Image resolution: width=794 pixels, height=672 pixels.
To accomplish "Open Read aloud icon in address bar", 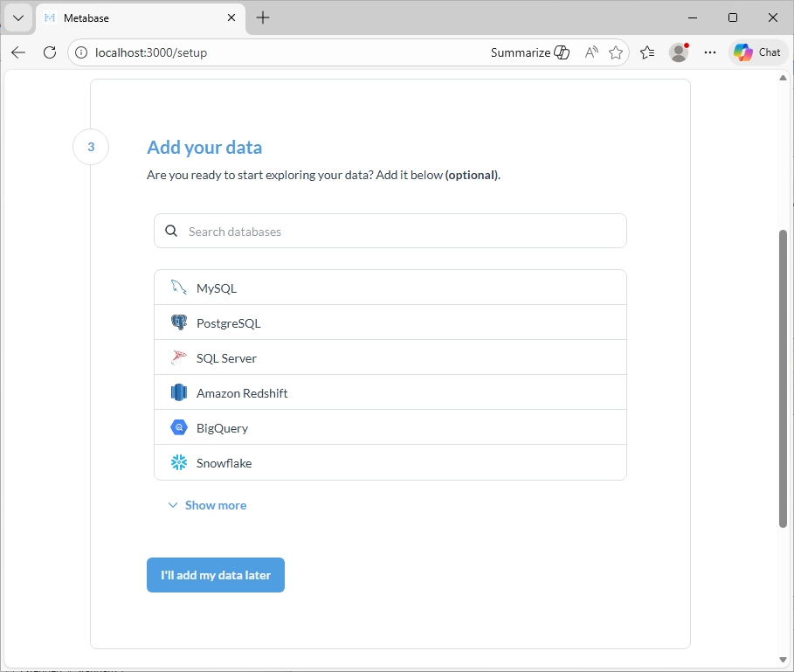I will [591, 52].
